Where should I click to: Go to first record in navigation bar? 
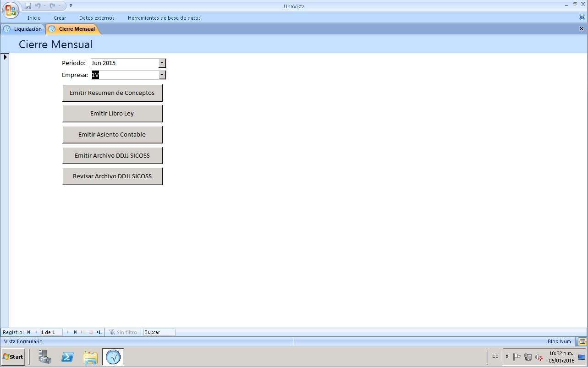28,332
